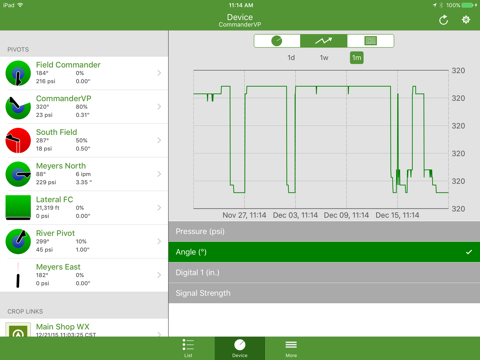
Task: Tap the refresh icon in header
Action: (443, 20)
